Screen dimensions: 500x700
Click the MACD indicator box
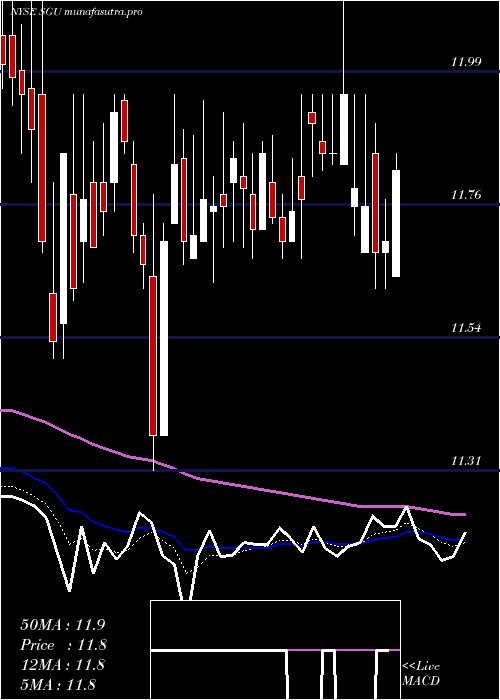tap(275, 650)
